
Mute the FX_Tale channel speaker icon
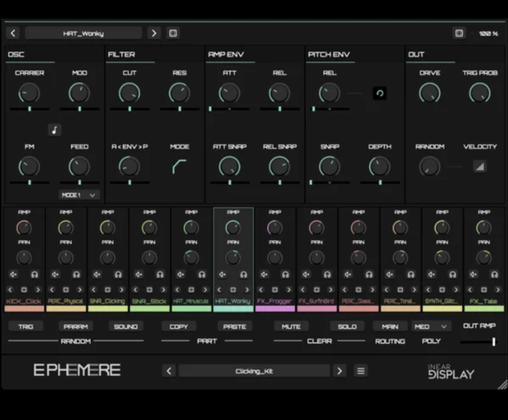(x=473, y=275)
